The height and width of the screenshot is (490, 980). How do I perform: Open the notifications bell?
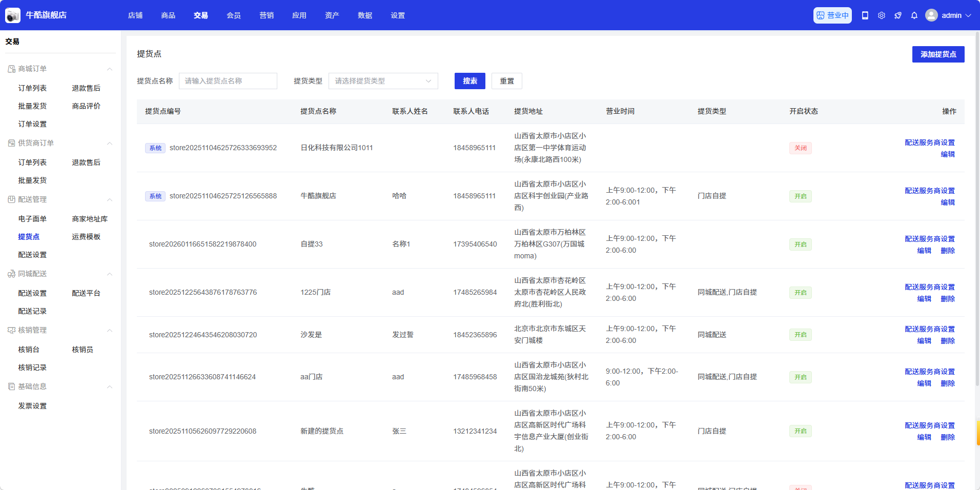pos(914,15)
